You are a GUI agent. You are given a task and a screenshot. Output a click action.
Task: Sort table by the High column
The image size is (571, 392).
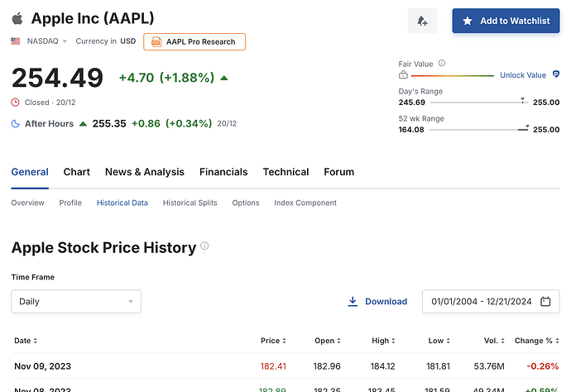(x=383, y=341)
